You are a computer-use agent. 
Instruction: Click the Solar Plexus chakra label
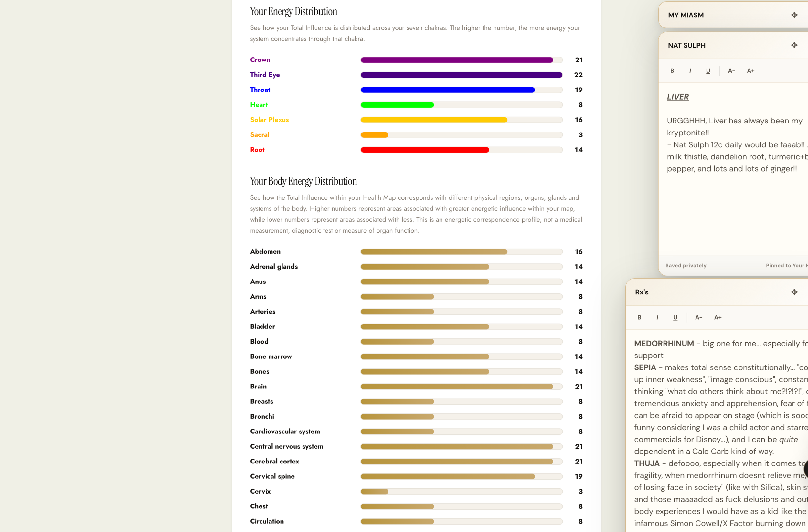pos(269,120)
